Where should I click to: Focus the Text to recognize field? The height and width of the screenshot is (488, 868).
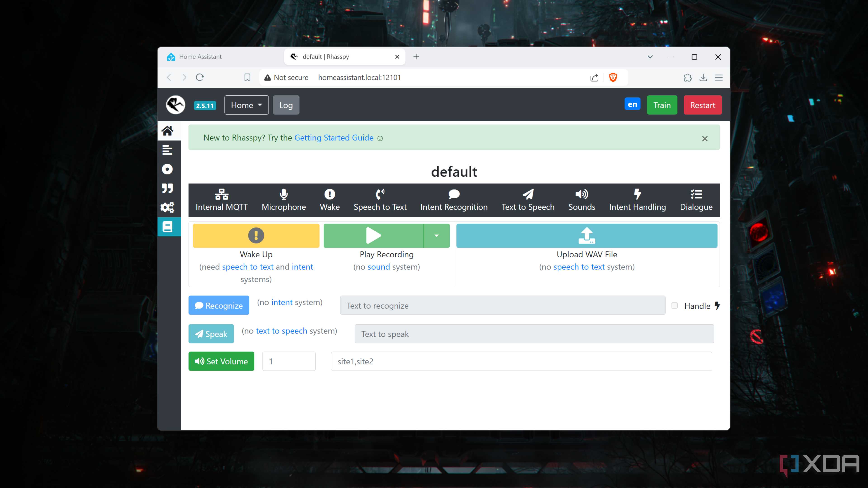(502, 305)
